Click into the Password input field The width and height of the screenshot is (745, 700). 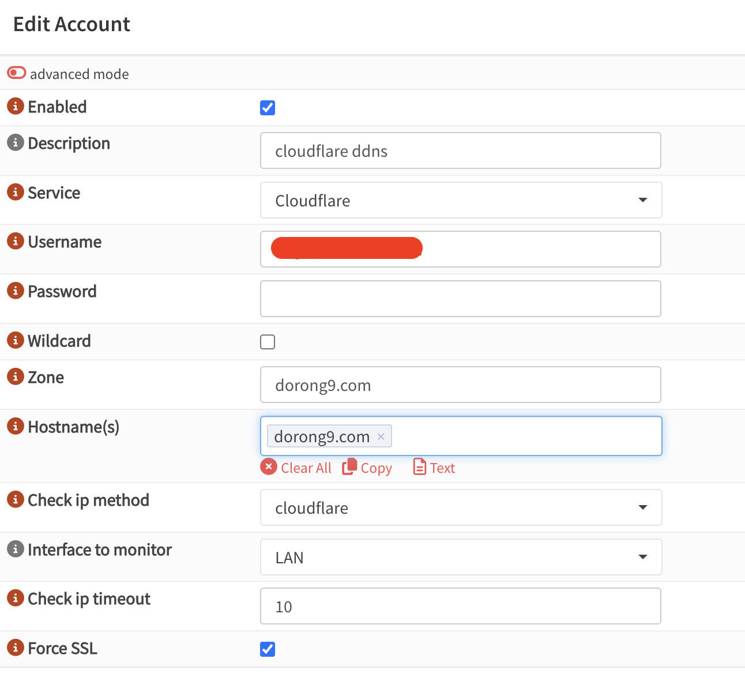pos(460,299)
